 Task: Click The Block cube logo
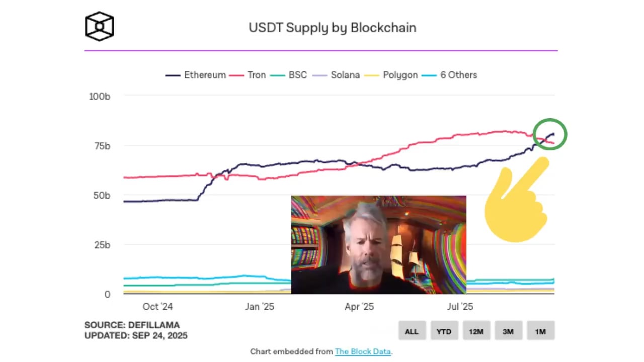pos(100,26)
